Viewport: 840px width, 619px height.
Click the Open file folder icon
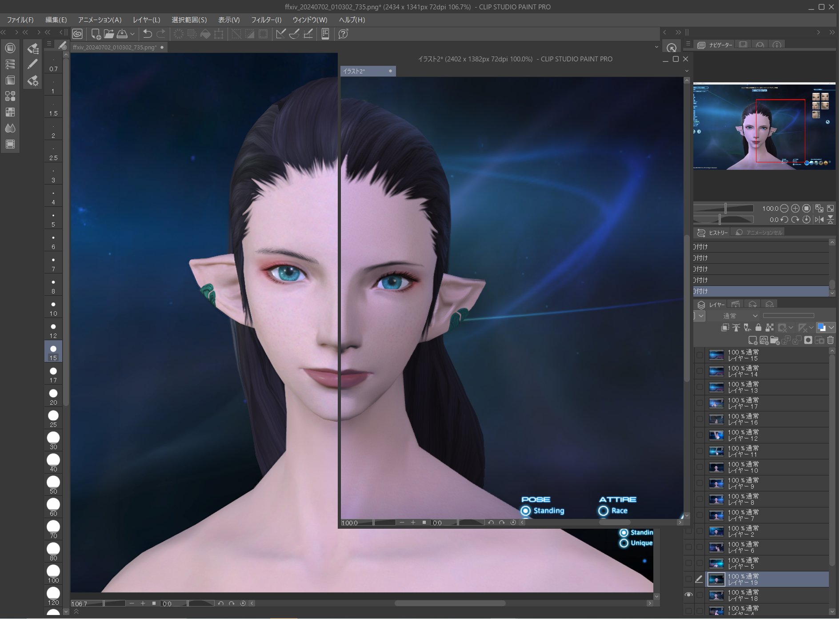109,34
